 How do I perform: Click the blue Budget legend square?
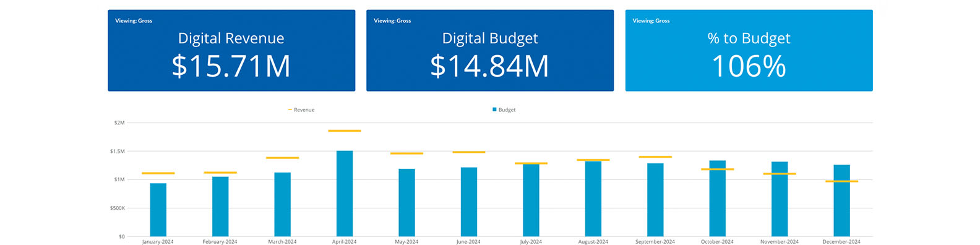(x=494, y=110)
